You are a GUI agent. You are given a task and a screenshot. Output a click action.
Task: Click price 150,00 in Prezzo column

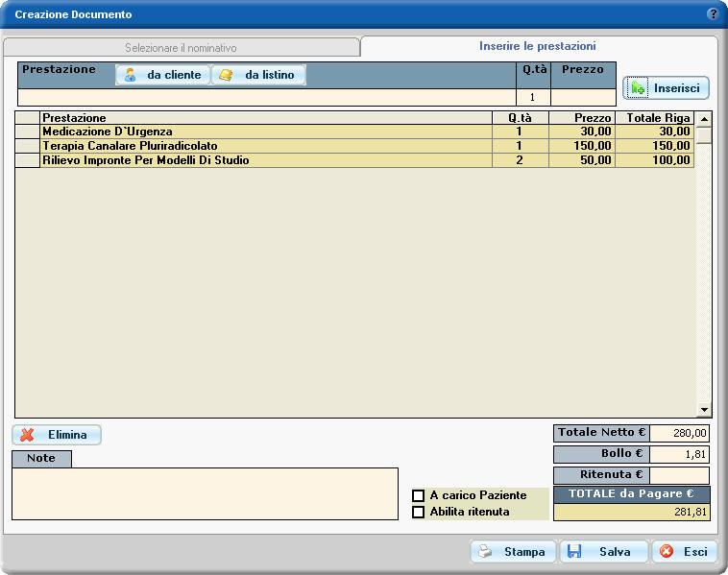tap(582, 146)
